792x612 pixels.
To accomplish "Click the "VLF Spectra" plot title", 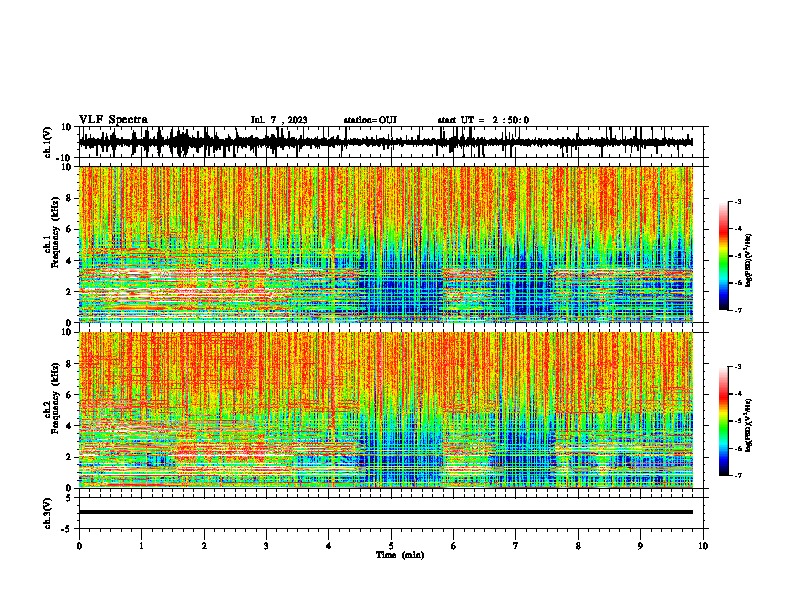I will click(113, 120).
